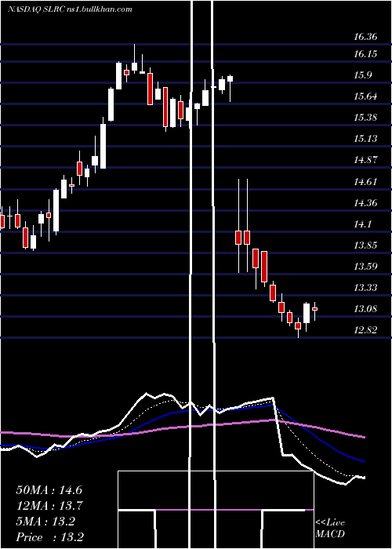This screenshot has height=549, width=392.
Task: Click the 15.9 price axis label
Action: [x=363, y=75]
